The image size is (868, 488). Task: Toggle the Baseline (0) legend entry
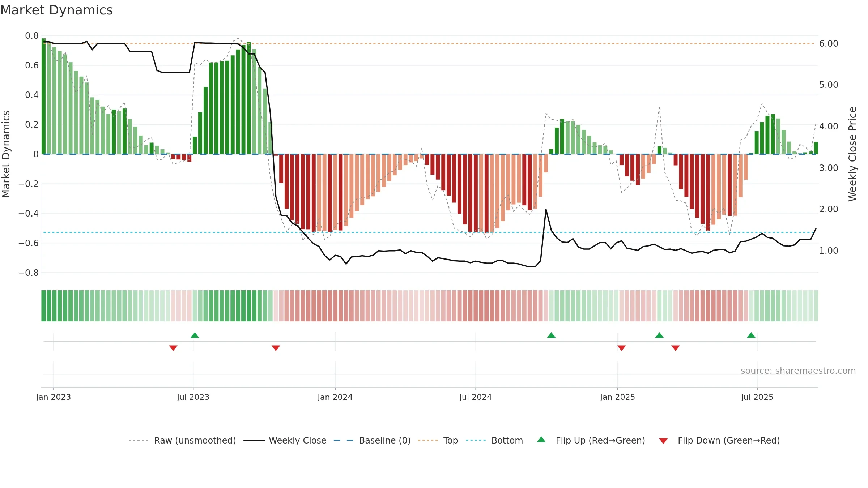[x=372, y=440]
